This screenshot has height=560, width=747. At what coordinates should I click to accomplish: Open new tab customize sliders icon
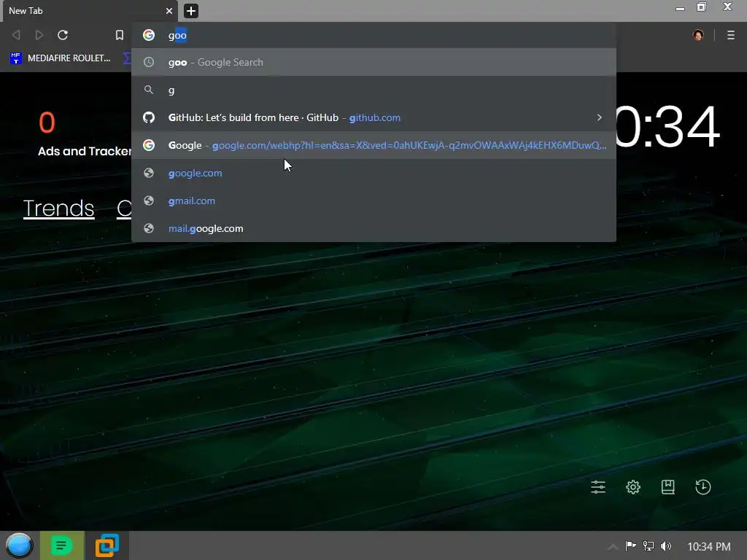coord(598,486)
